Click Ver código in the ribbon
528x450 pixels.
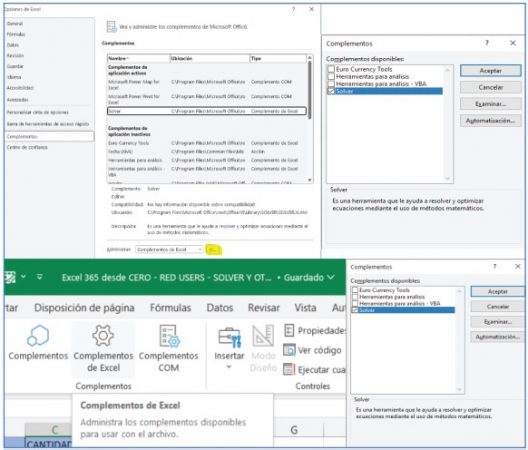(x=312, y=350)
